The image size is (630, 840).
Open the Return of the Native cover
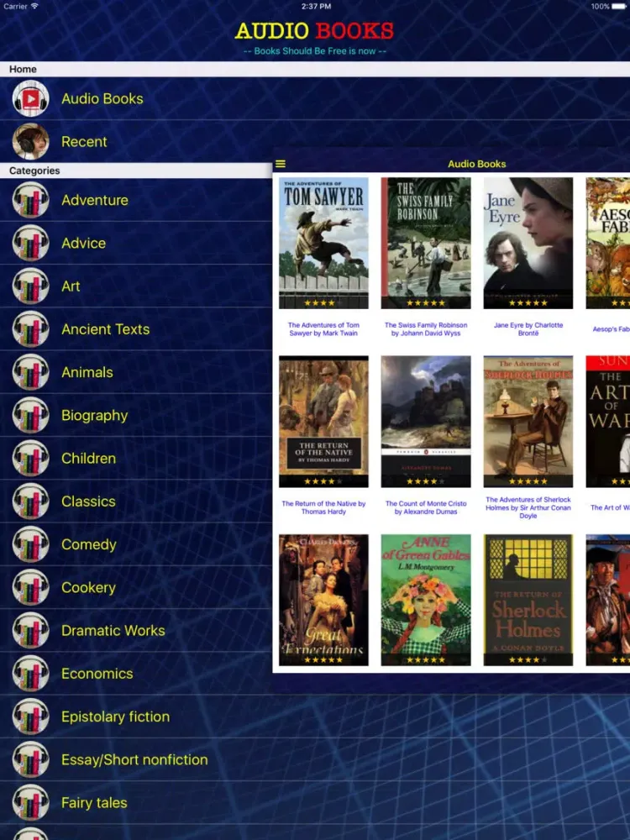click(x=323, y=422)
